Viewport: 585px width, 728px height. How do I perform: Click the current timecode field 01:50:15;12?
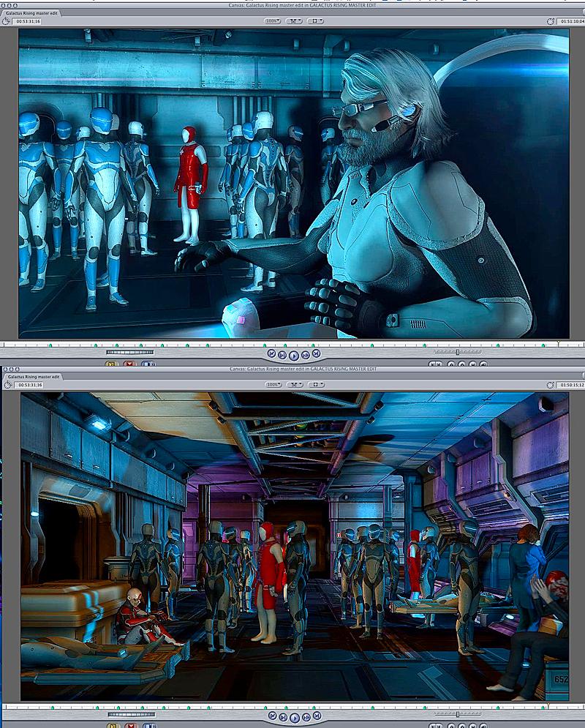[570, 385]
